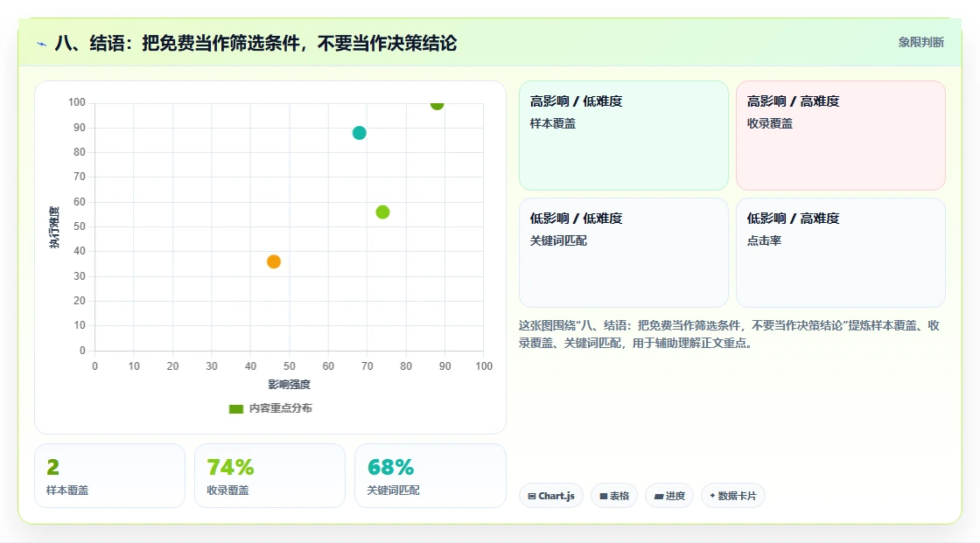Click the lightning icon beside the heading

pos(42,44)
